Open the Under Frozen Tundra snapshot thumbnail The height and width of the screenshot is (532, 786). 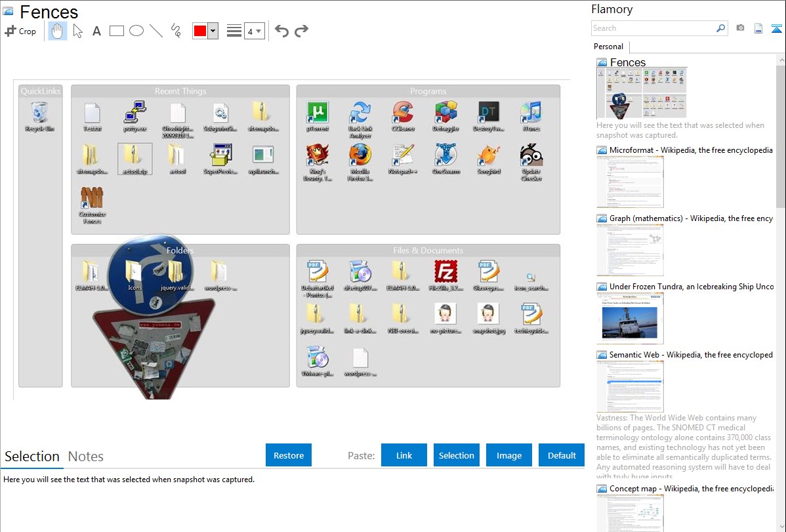tap(630, 318)
